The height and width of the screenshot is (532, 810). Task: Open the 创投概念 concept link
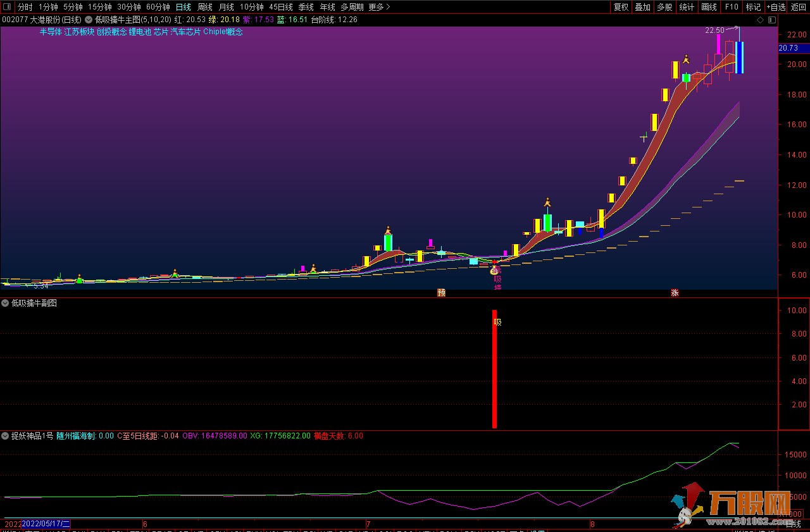point(111,32)
